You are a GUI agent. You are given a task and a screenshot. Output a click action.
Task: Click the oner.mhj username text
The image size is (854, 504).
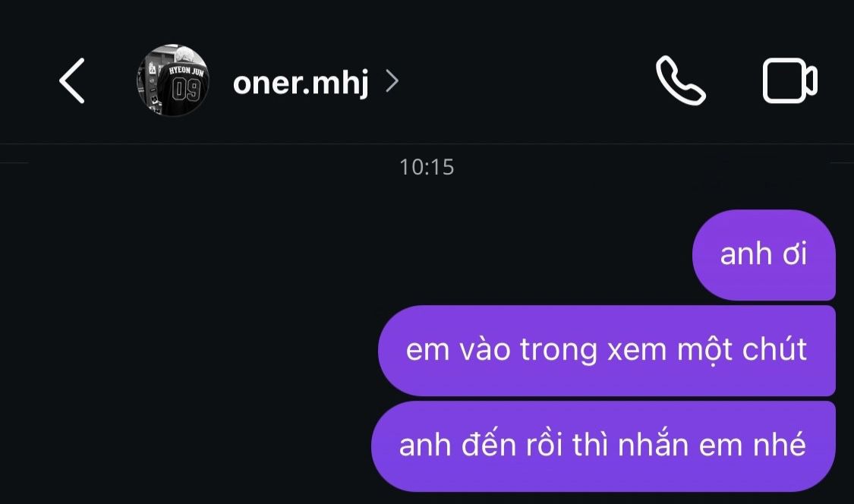click(x=301, y=82)
